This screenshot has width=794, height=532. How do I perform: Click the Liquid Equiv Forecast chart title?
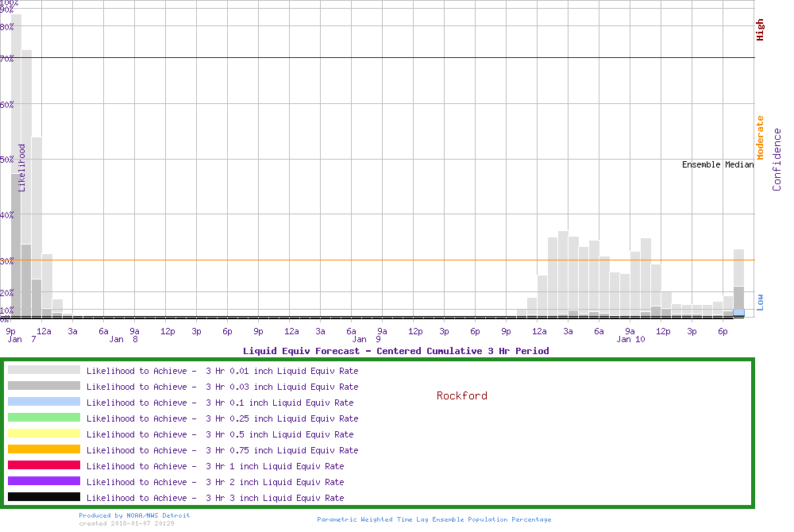[x=395, y=351]
